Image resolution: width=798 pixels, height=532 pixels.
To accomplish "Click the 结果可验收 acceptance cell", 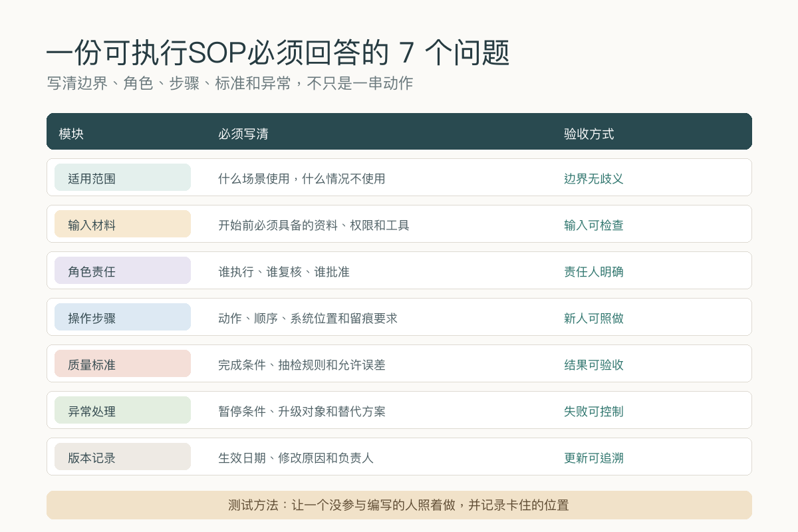I will [594, 364].
